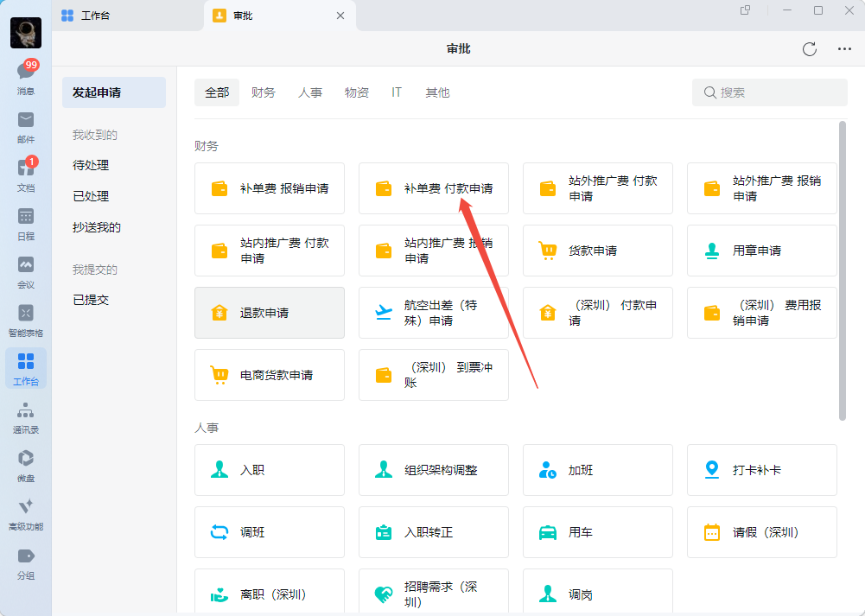Open the 会议 meeting icon

click(26, 270)
